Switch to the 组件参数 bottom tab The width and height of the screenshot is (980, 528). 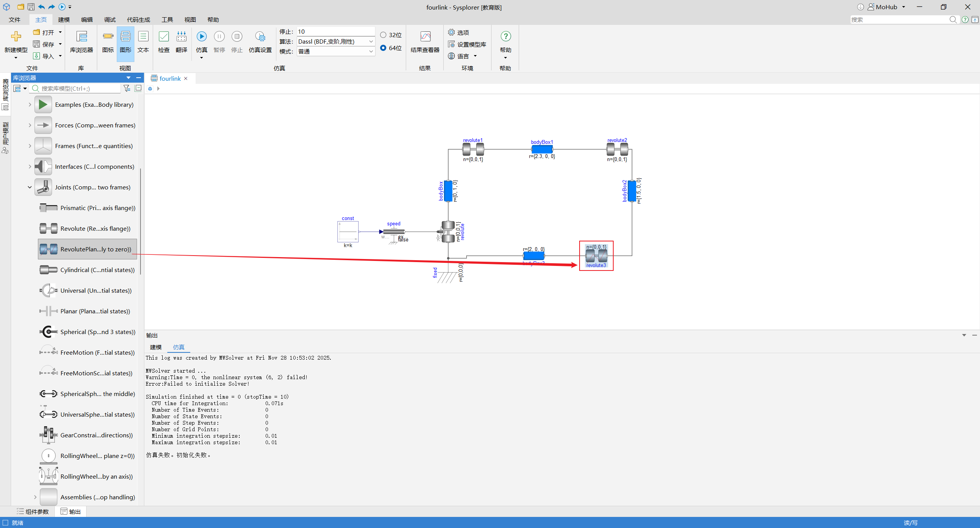pyautogui.click(x=33, y=512)
